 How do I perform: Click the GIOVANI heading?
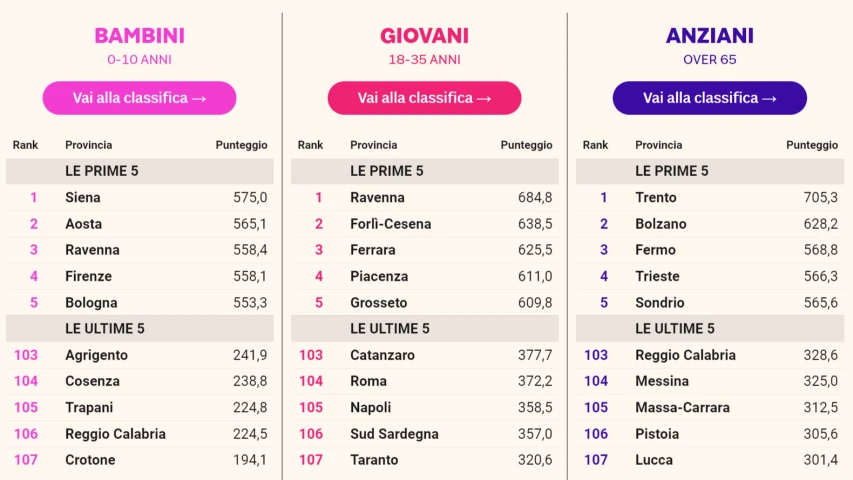pyautogui.click(x=424, y=36)
